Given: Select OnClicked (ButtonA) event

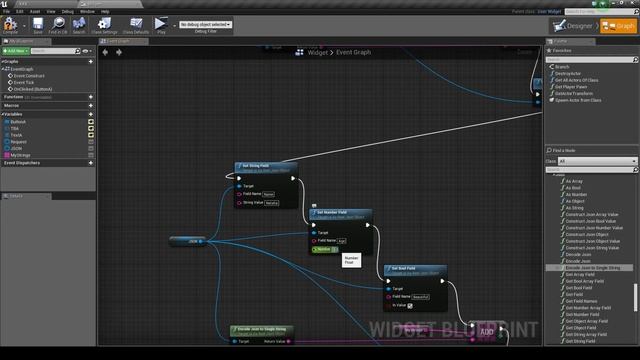Looking at the screenshot, I should 33,89.
